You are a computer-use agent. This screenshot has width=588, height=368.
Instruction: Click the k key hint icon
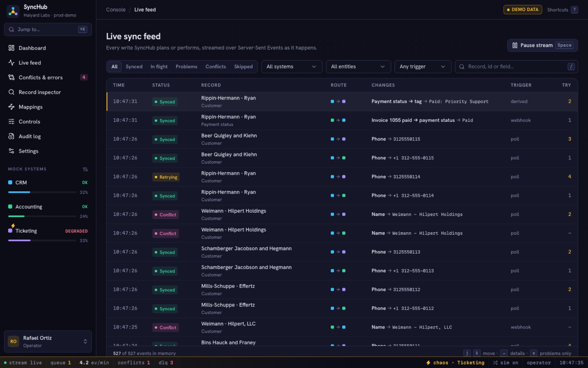point(477,353)
